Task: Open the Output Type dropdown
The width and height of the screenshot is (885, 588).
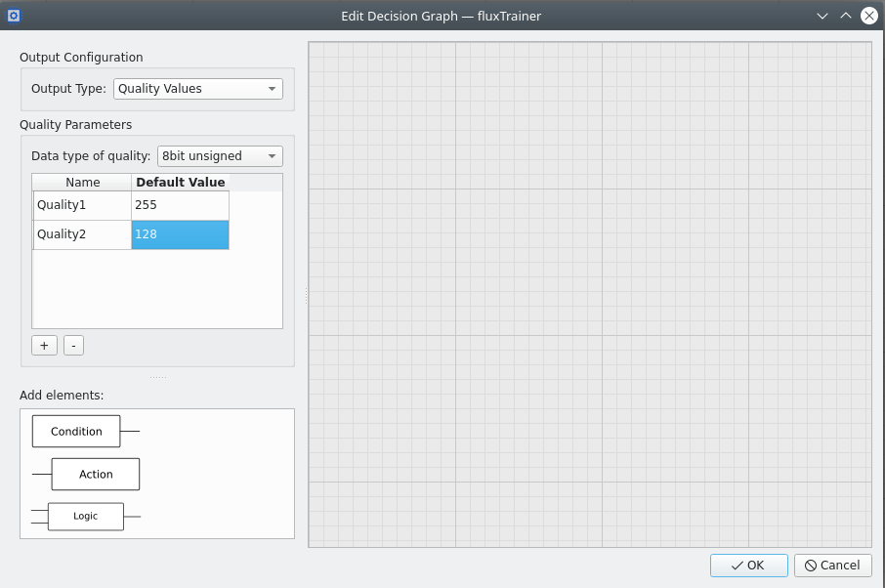Action: (x=198, y=89)
